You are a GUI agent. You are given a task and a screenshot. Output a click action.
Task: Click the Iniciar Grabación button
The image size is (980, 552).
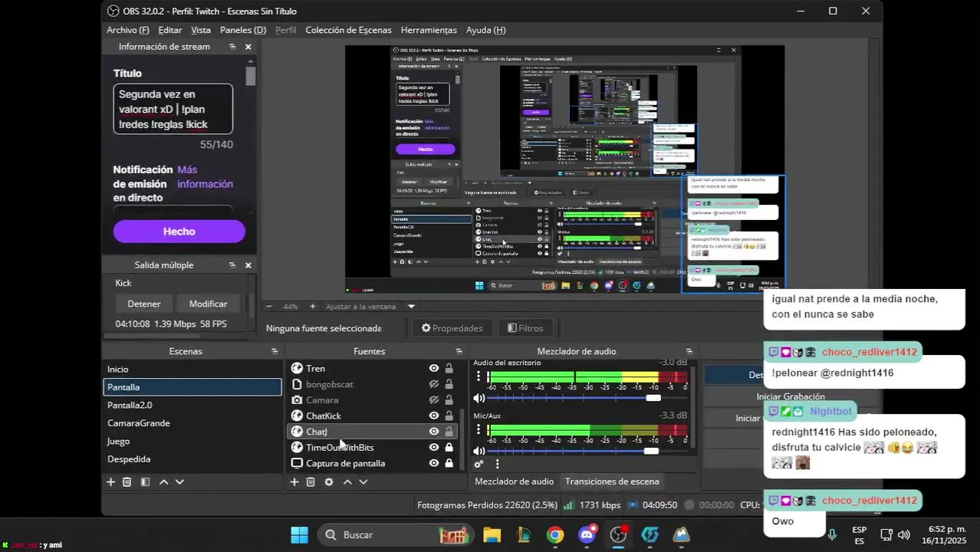click(x=791, y=396)
